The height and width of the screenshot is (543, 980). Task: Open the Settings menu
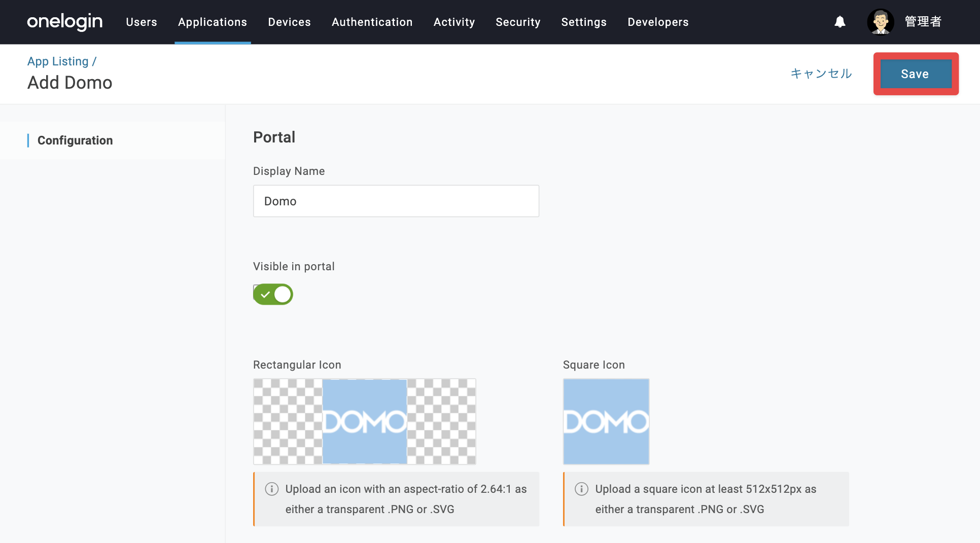(x=584, y=22)
